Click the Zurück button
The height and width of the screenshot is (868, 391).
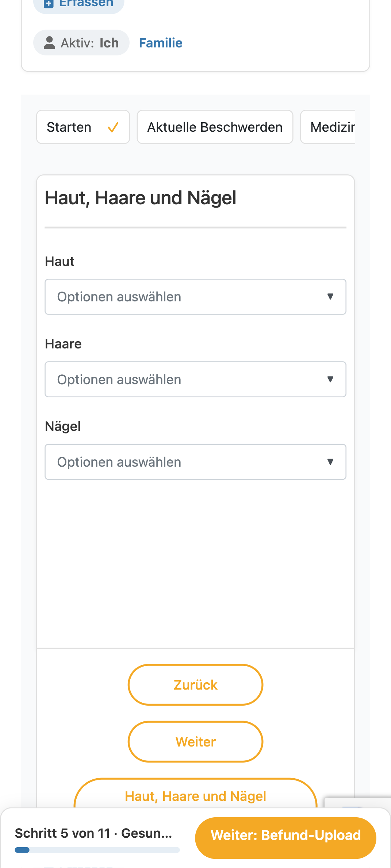[195, 685]
